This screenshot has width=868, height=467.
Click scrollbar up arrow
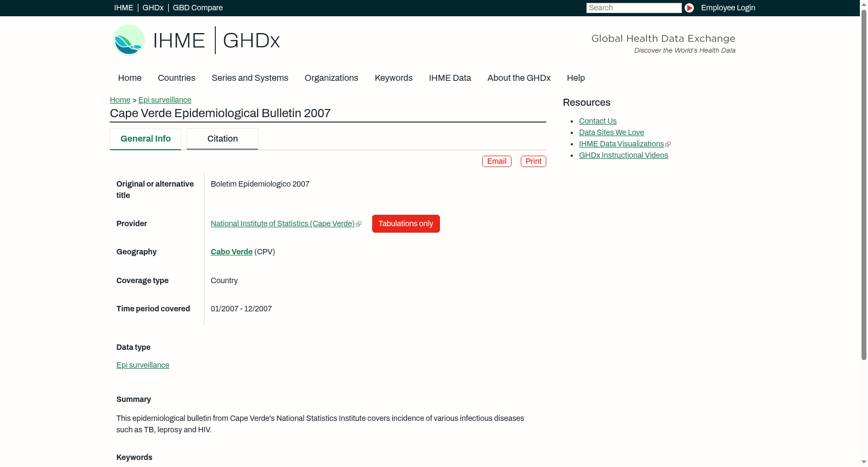[864, 4]
